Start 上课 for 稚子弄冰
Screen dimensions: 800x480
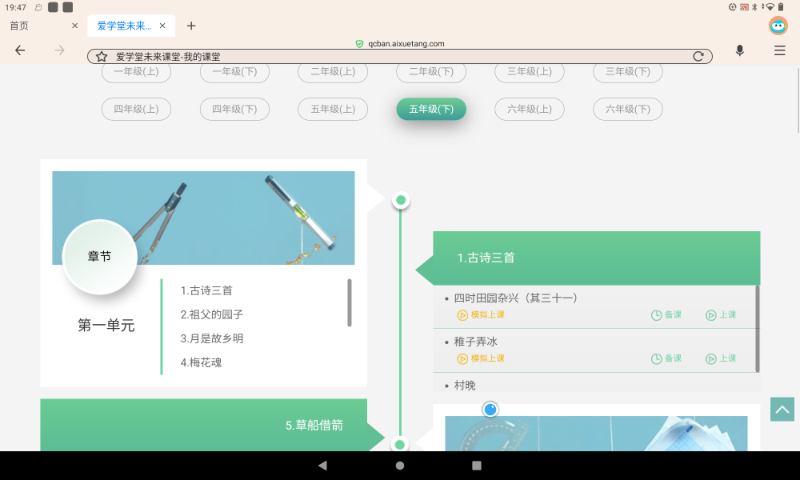[721, 359]
